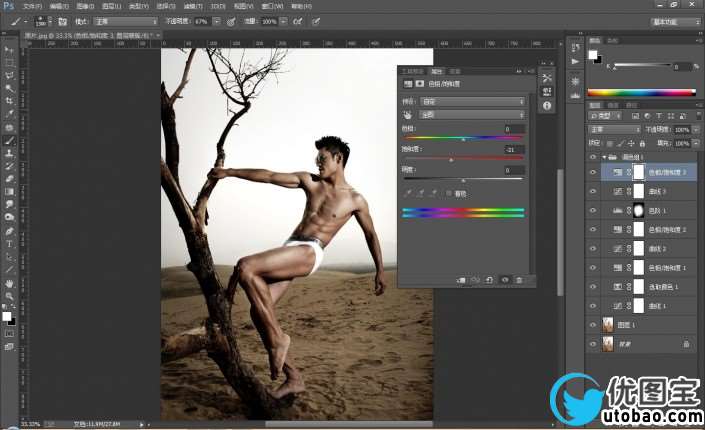Select the Hand tool in left toolbar
705x430 pixels.
tap(9, 284)
